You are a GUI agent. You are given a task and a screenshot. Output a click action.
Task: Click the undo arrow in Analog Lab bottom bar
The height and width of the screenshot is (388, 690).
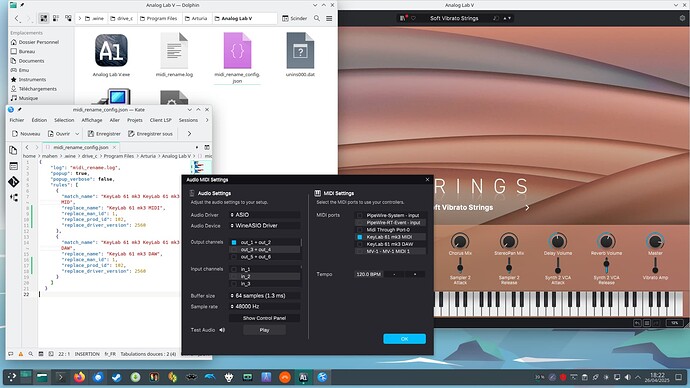tap(637, 323)
